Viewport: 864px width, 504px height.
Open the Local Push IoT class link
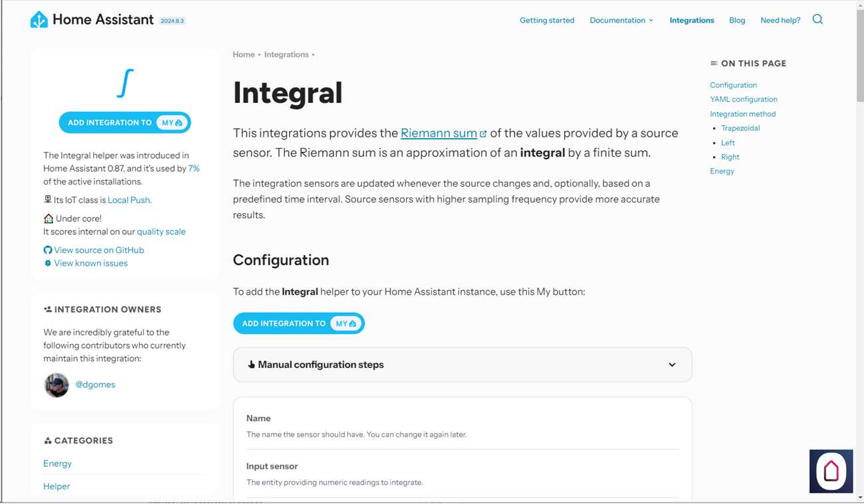pos(130,200)
